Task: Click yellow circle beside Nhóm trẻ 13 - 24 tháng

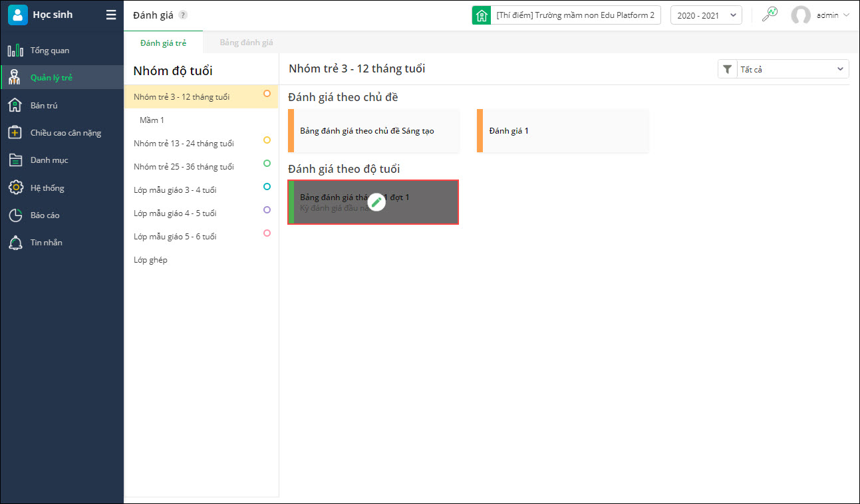Action: [267, 140]
